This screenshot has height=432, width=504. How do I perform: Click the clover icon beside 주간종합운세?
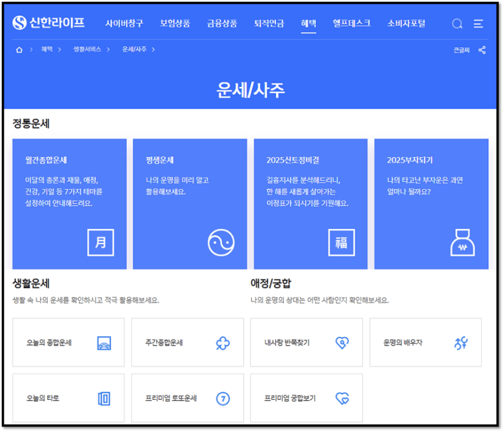pyautogui.click(x=223, y=343)
